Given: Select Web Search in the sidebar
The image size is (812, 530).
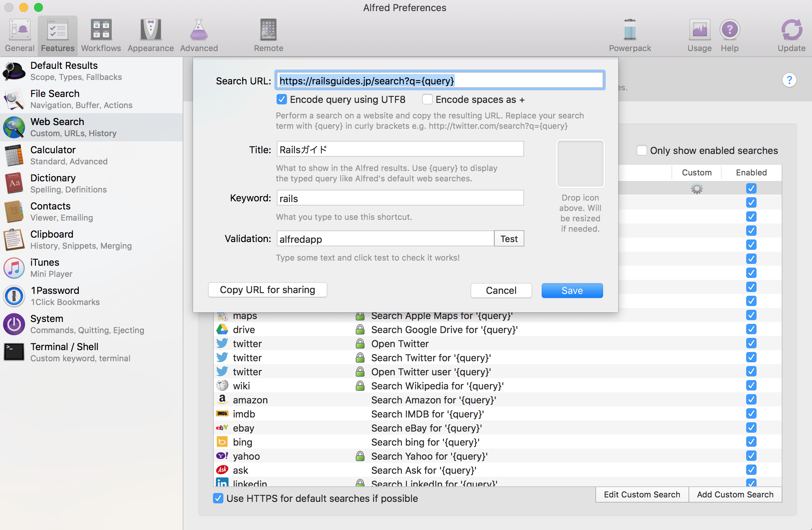Looking at the screenshot, I should [x=91, y=127].
